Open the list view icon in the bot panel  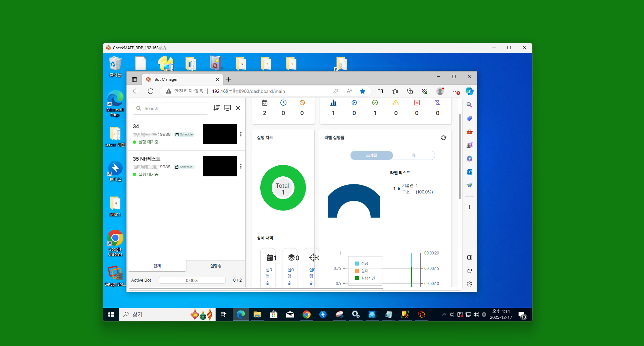click(227, 108)
